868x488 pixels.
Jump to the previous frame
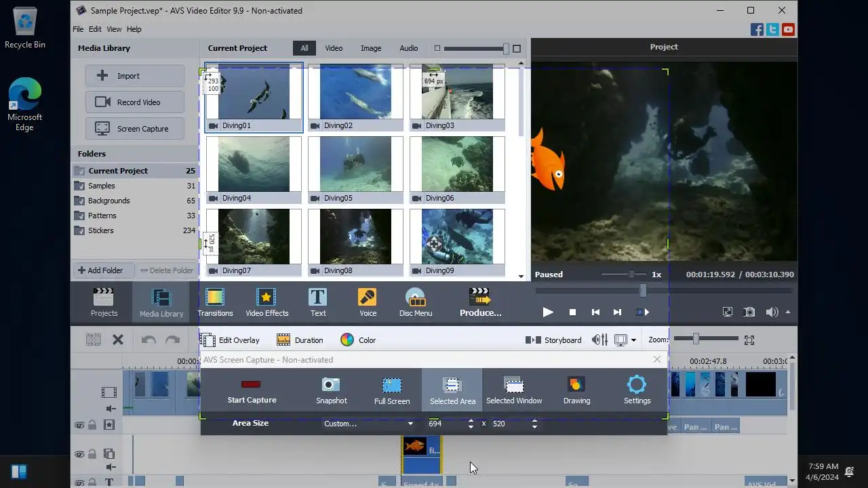tap(595, 312)
